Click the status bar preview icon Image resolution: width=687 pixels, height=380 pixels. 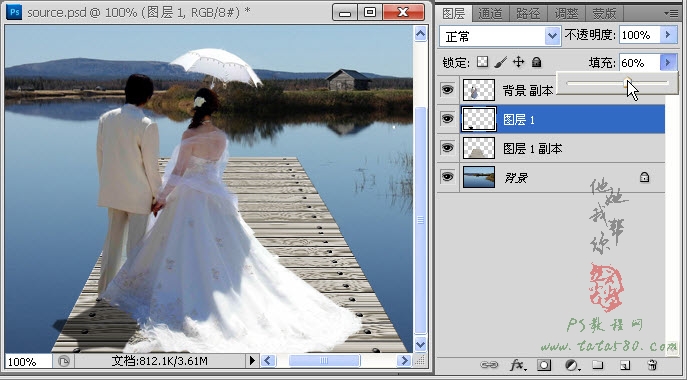(64, 361)
